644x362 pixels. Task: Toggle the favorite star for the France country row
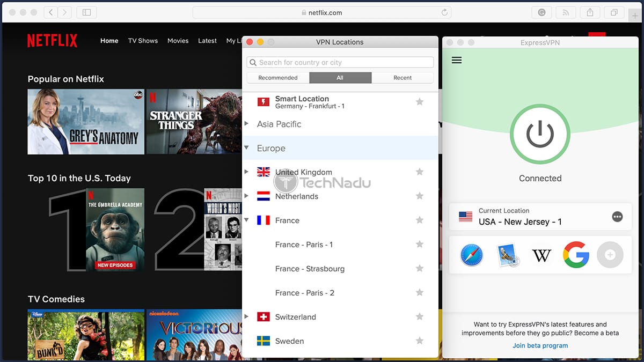pyautogui.click(x=420, y=220)
